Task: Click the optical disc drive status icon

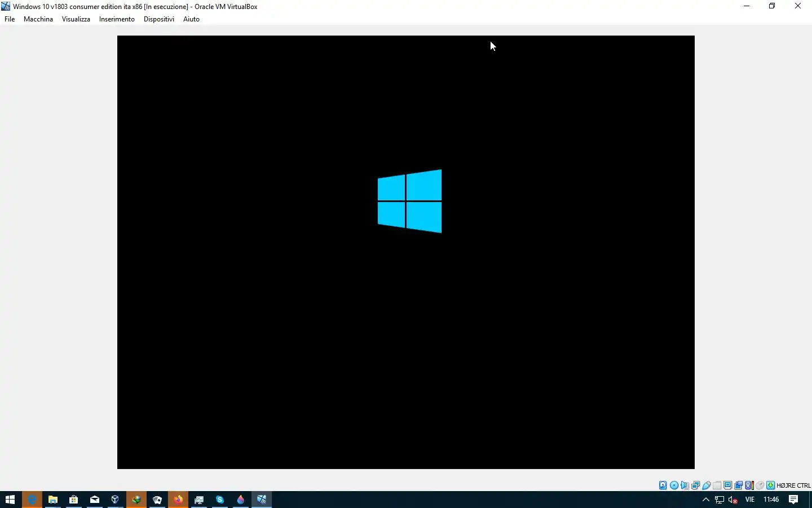Action: pyautogui.click(x=674, y=485)
